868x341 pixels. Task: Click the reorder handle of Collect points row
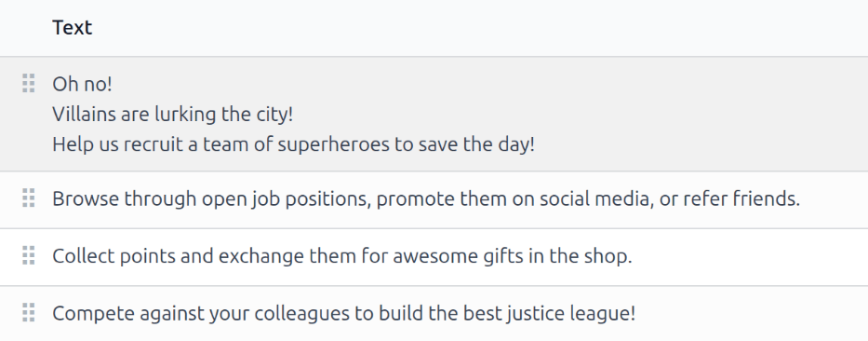28,255
